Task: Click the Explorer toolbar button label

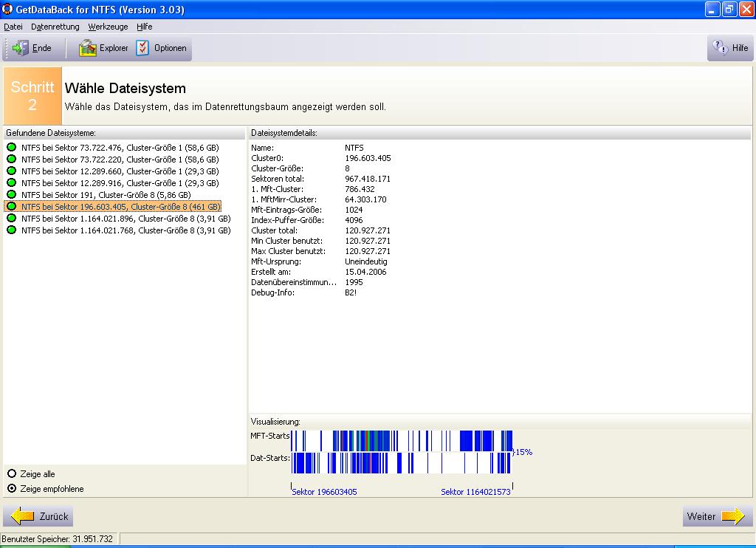Action: [114, 48]
